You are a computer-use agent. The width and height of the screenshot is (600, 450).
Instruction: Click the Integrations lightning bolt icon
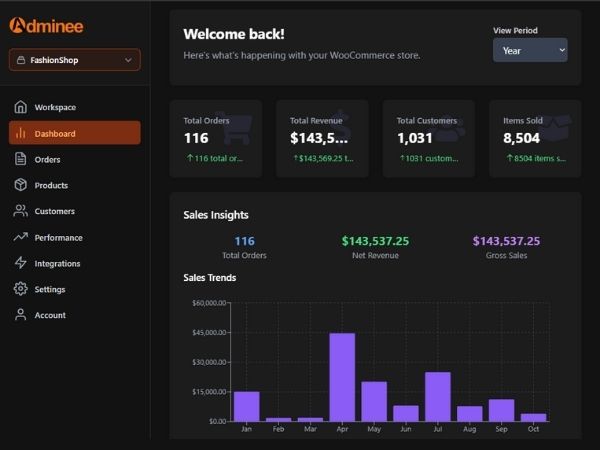(20, 264)
